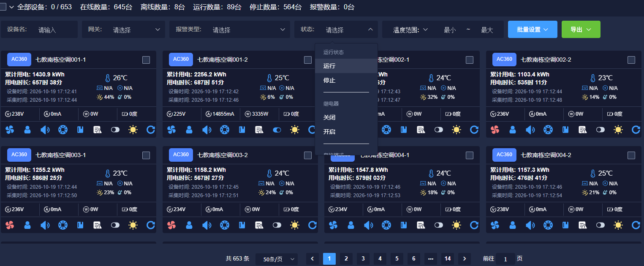Click red fan icon on 七教南栋空调003-1 card
Viewport: 644px width, 266px height.
tap(10, 225)
